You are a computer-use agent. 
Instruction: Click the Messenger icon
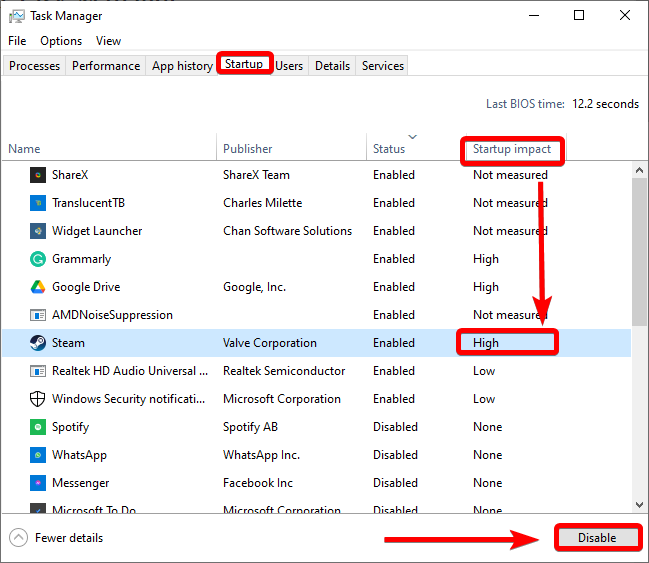point(37,483)
